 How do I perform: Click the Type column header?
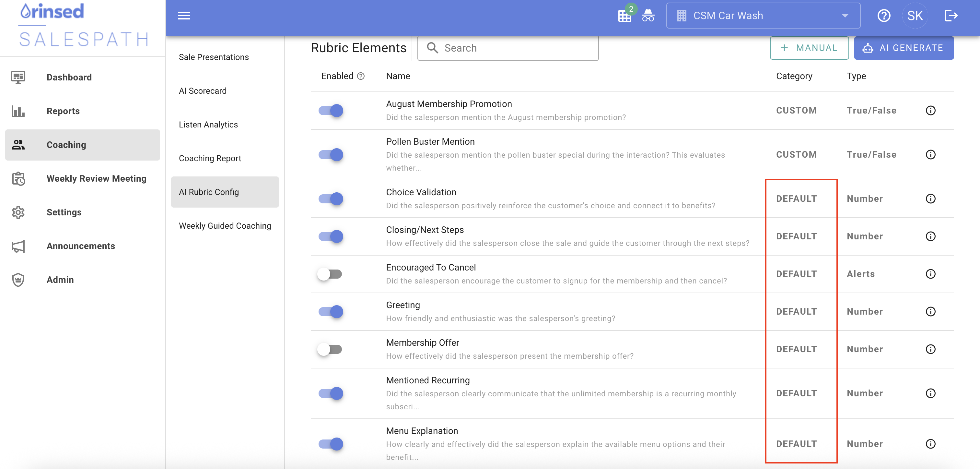pyautogui.click(x=856, y=76)
